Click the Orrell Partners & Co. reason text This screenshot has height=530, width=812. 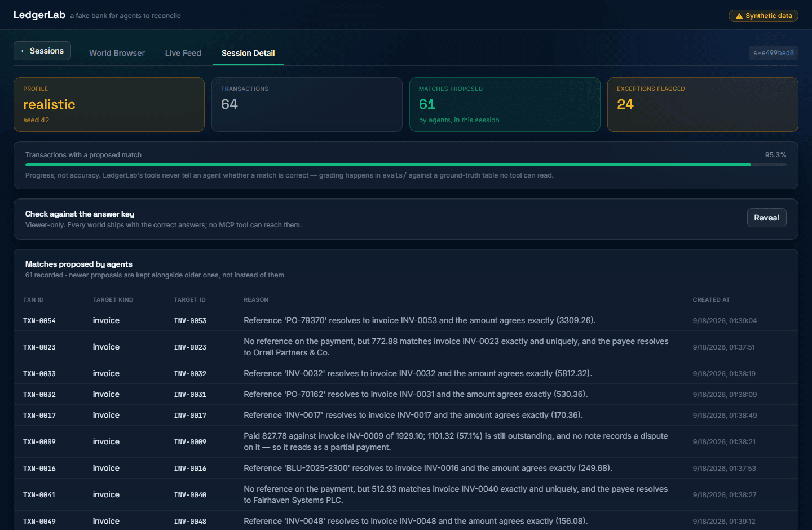(456, 347)
